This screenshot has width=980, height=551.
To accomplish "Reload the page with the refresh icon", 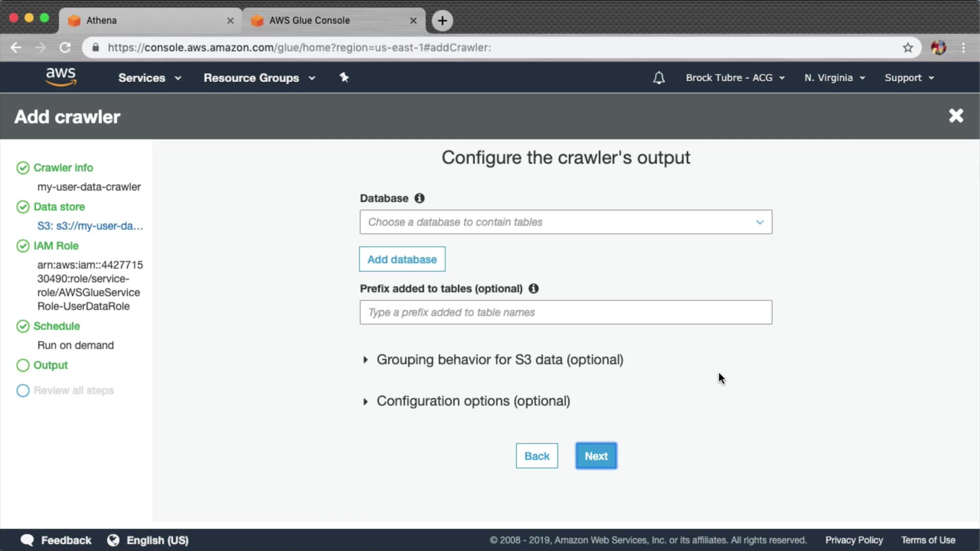I will point(65,47).
